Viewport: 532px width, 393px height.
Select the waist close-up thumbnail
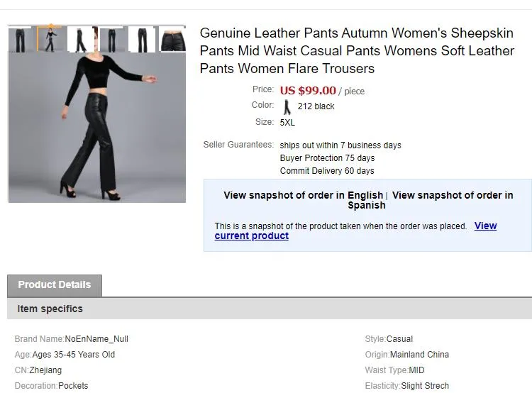pos(172,39)
